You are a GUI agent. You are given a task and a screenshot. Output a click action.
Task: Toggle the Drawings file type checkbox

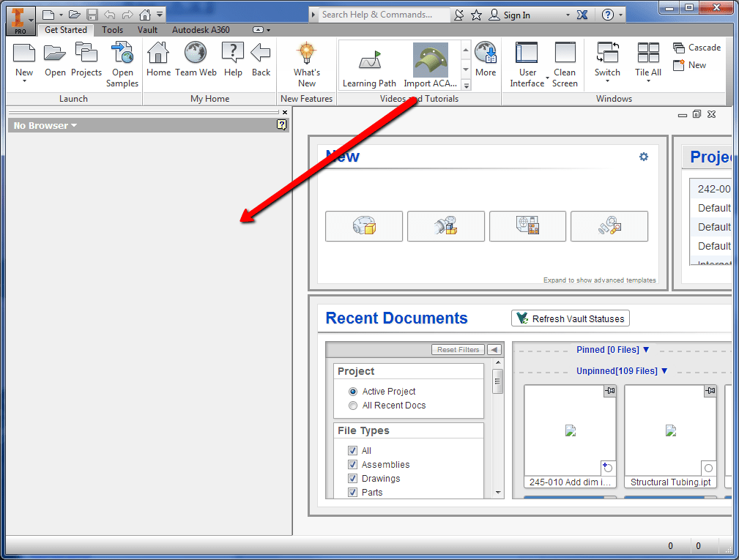pyautogui.click(x=353, y=478)
